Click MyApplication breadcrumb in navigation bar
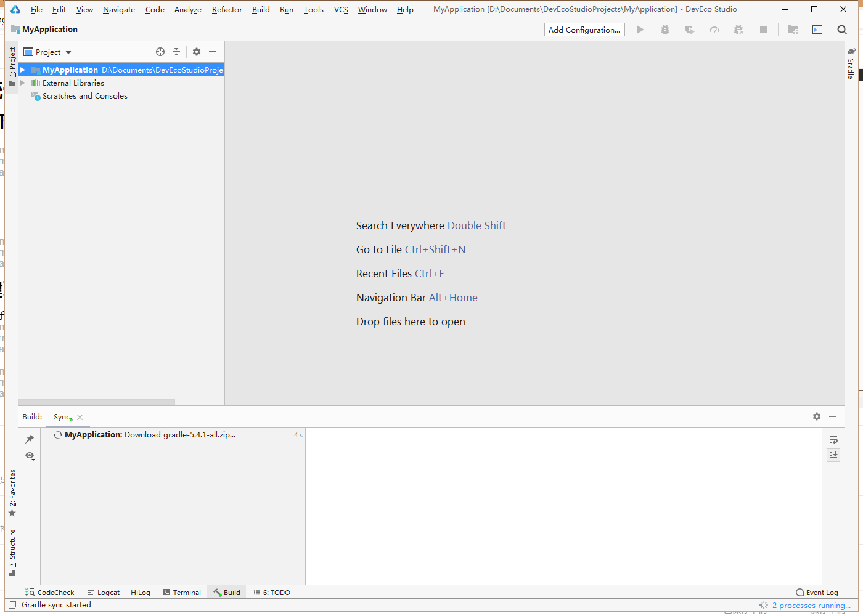The width and height of the screenshot is (863, 616). point(44,30)
